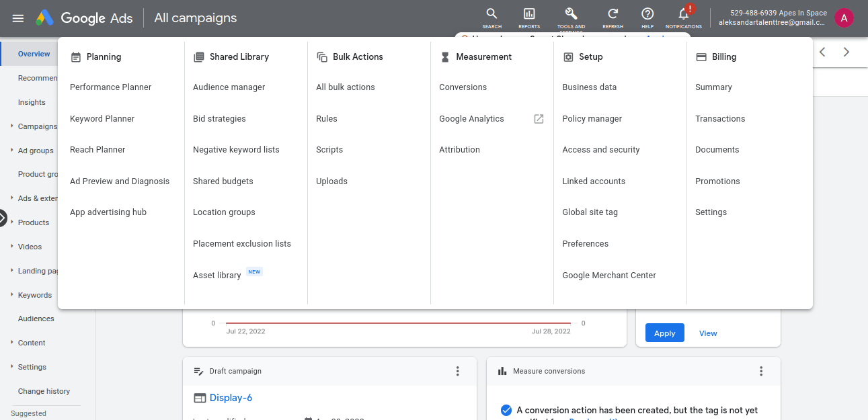Open Policy manager
The image size is (868, 420).
[592, 119]
